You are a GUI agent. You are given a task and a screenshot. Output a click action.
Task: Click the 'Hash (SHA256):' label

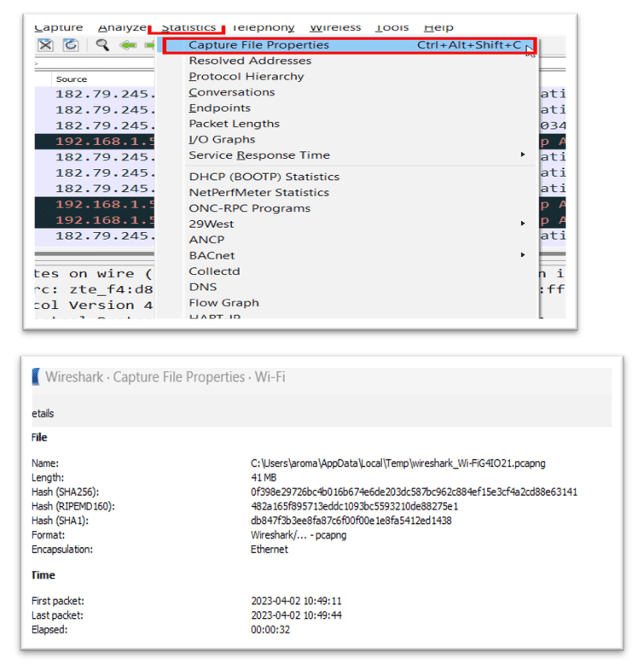(x=65, y=492)
